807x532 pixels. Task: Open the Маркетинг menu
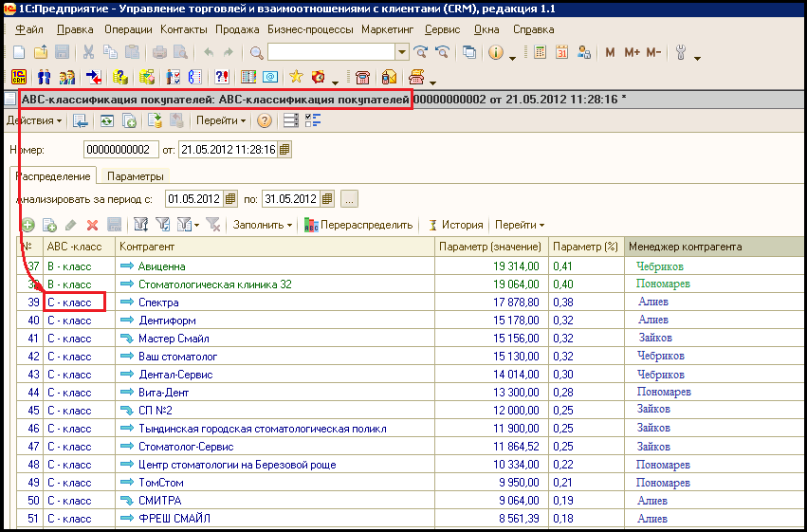[388, 29]
